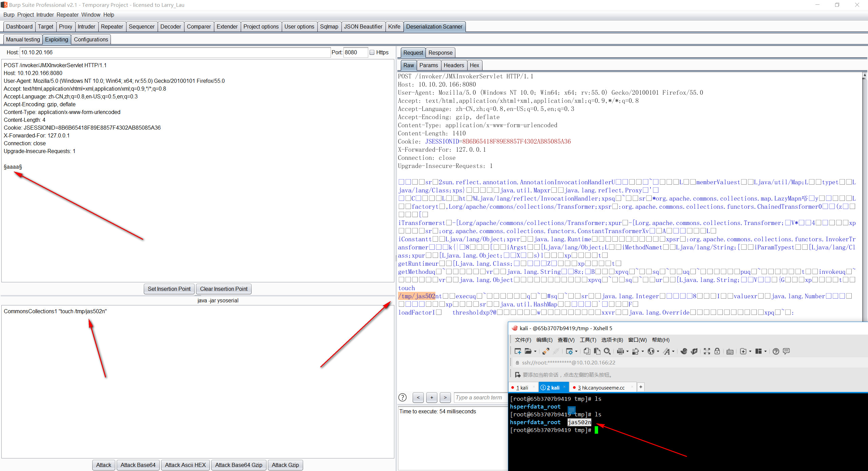Screen dimensions: 868x471
Task: Click the Xshell new tab document-plus icon
Action: (743, 351)
